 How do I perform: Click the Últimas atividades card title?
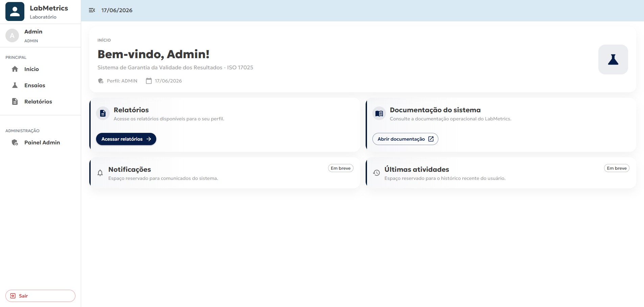coord(417,169)
